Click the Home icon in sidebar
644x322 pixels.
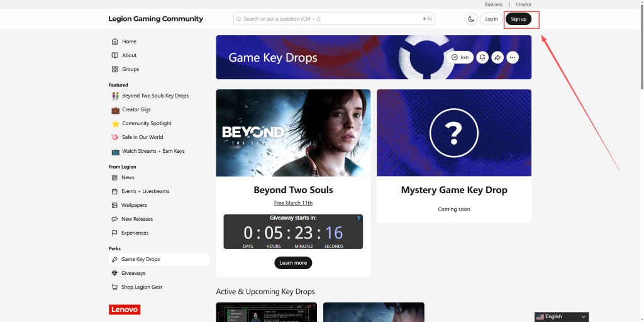[114, 42]
